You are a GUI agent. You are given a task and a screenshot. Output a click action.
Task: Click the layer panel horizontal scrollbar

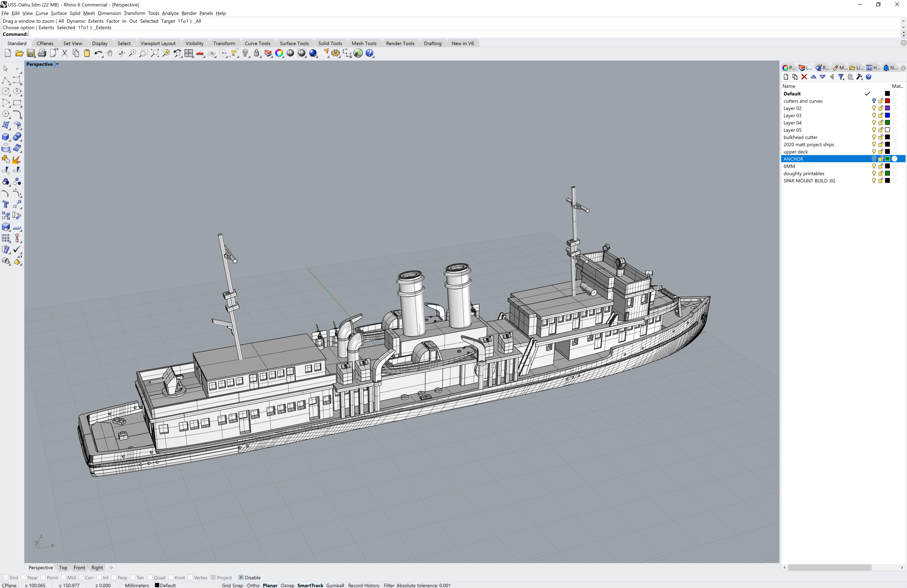(x=829, y=567)
